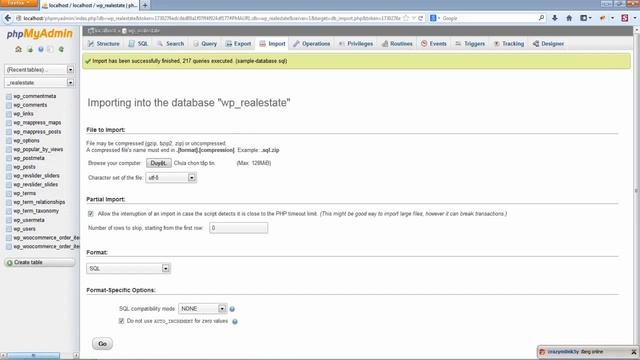This screenshot has height=360, width=640.
Task: Open wp_term_taxonomy table link
Action: click(36, 211)
